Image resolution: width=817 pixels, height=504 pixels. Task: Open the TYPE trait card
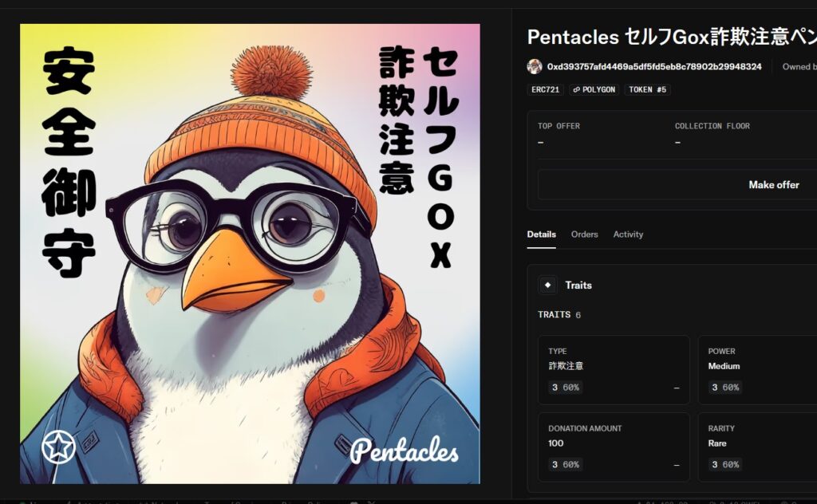coord(613,369)
